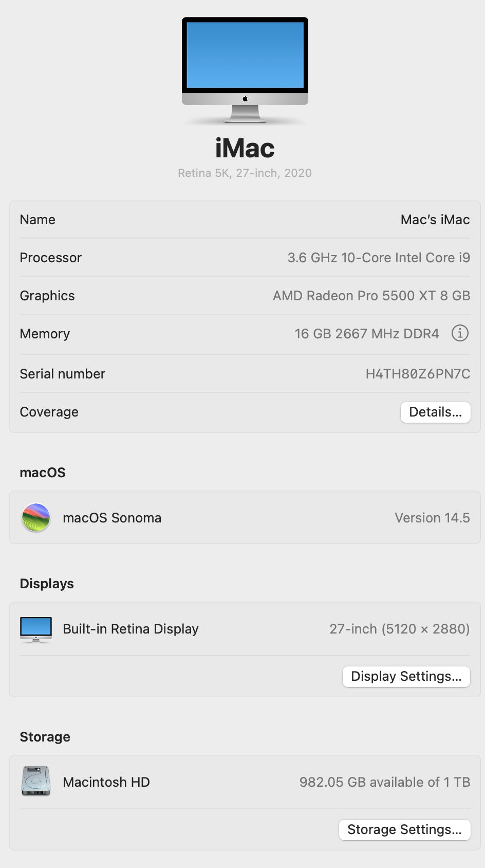The height and width of the screenshot is (868, 485).
Task: Select the Version 14.5 label
Action: coord(432,517)
